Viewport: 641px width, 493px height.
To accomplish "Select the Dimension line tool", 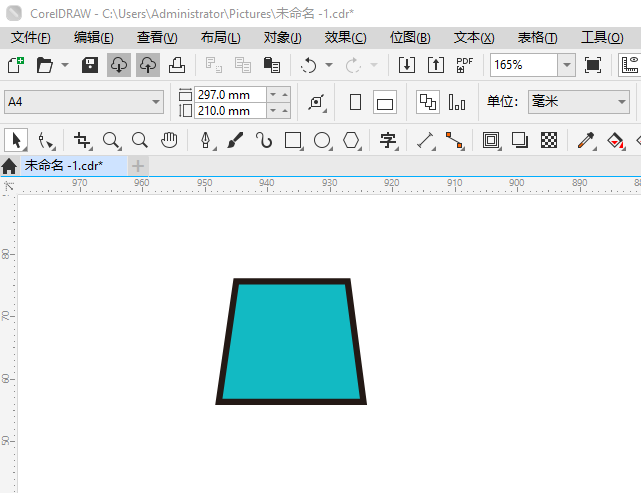I will pos(426,141).
